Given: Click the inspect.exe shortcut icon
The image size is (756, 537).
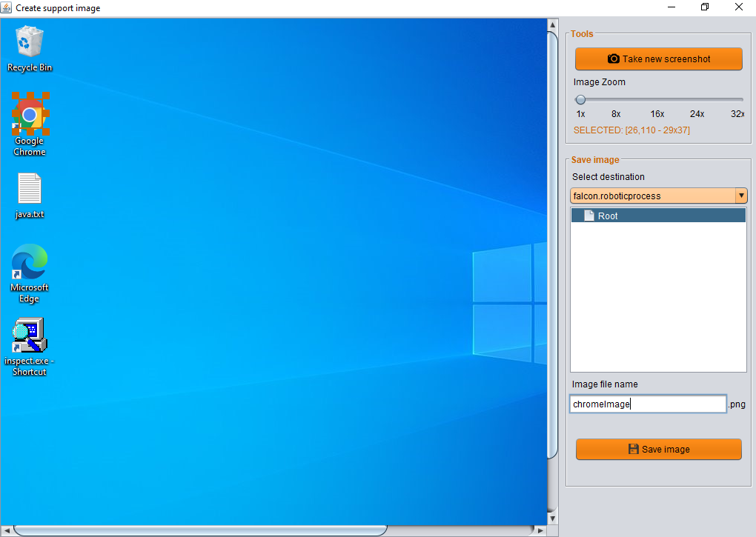Looking at the screenshot, I should pyautogui.click(x=30, y=336).
